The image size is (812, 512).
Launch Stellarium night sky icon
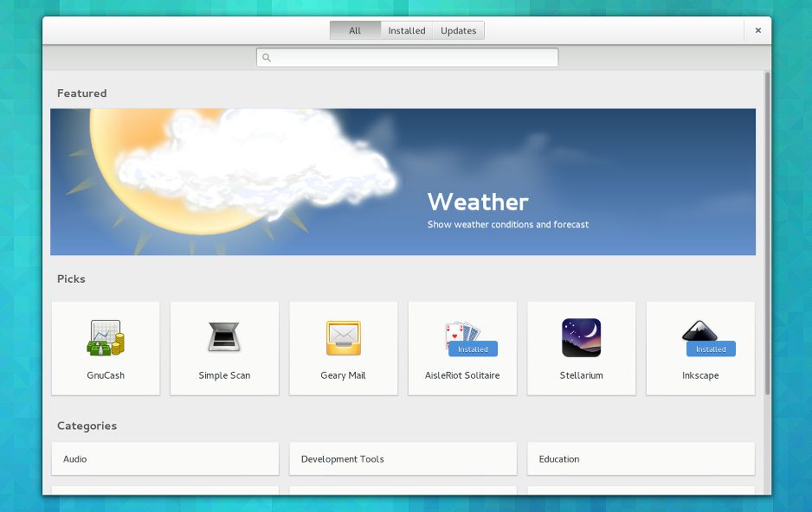tap(581, 338)
